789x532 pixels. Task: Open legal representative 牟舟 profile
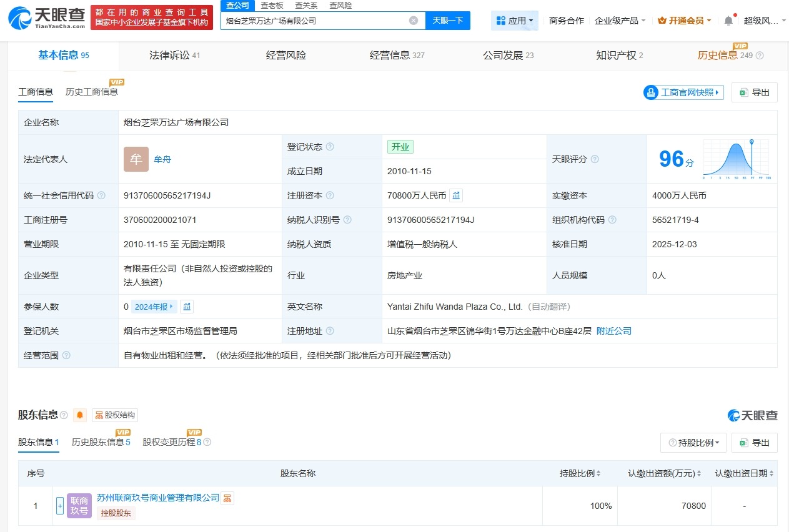click(162, 159)
